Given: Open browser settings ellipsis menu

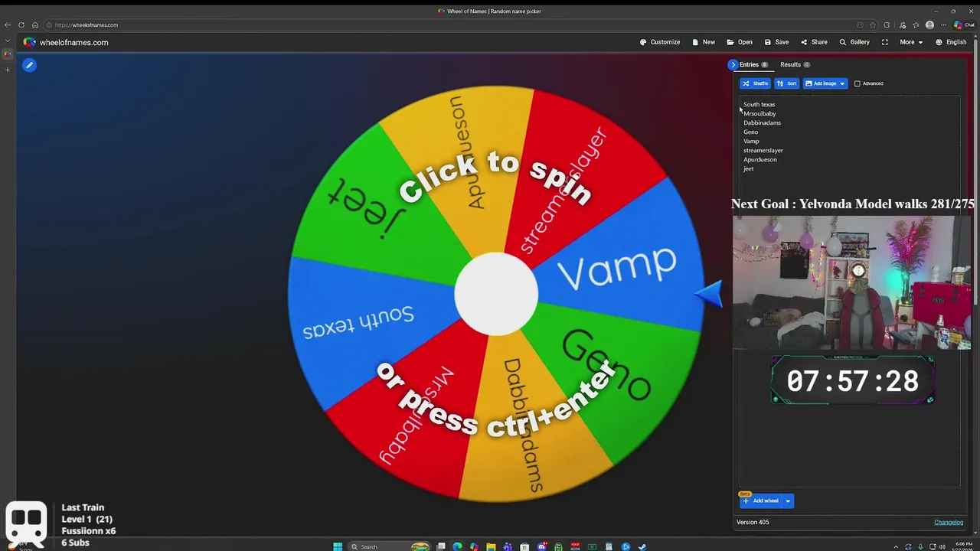Looking at the screenshot, I should [943, 24].
